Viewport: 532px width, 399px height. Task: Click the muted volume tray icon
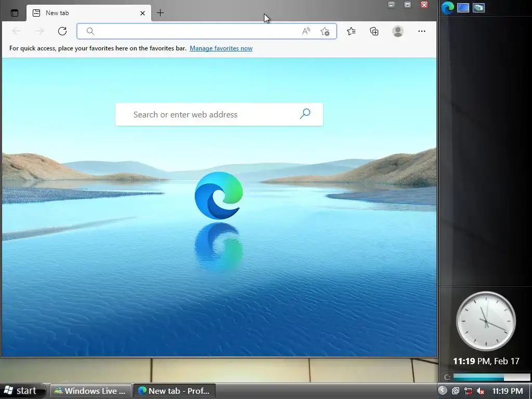pyautogui.click(x=480, y=391)
